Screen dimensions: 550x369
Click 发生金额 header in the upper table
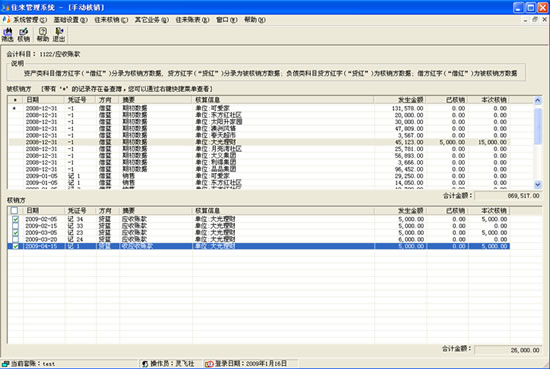click(x=400, y=100)
